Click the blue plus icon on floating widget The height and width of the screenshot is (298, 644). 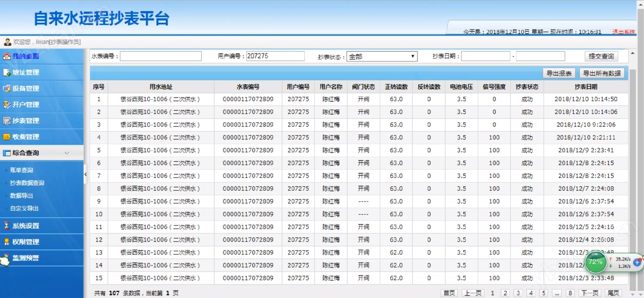(637, 262)
